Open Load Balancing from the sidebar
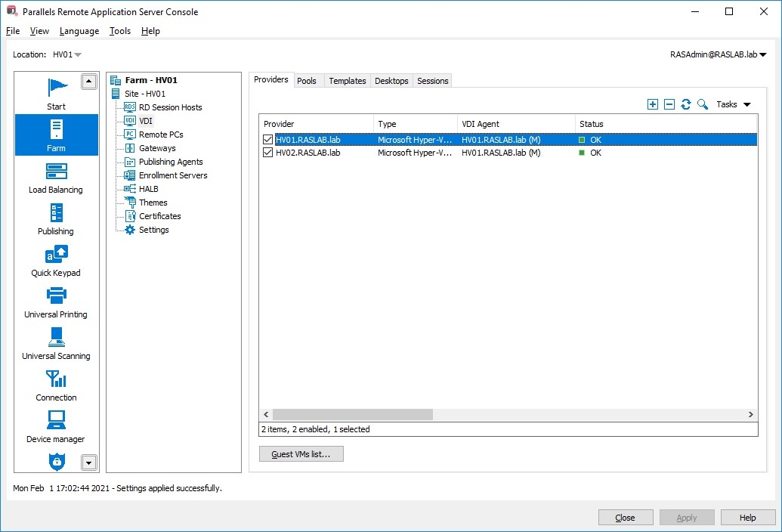The width and height of the screenshot is (782, 532). click(55, 178)
